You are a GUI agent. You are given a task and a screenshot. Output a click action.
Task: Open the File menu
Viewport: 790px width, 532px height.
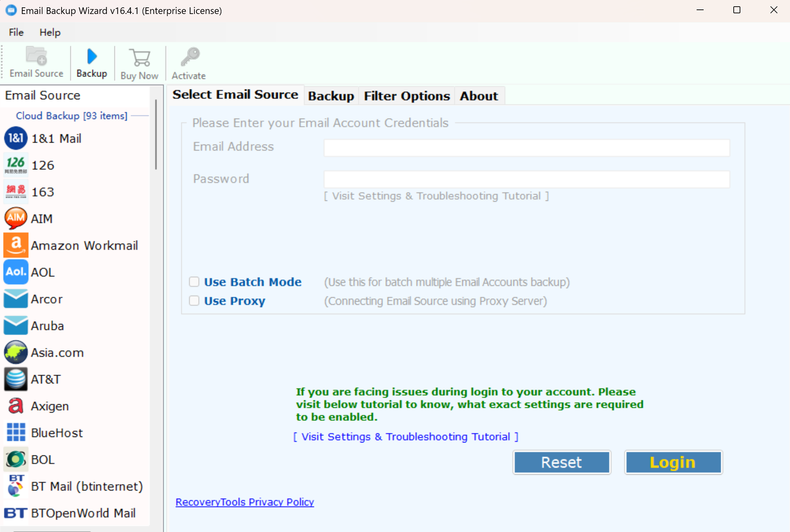pos(16,32)
